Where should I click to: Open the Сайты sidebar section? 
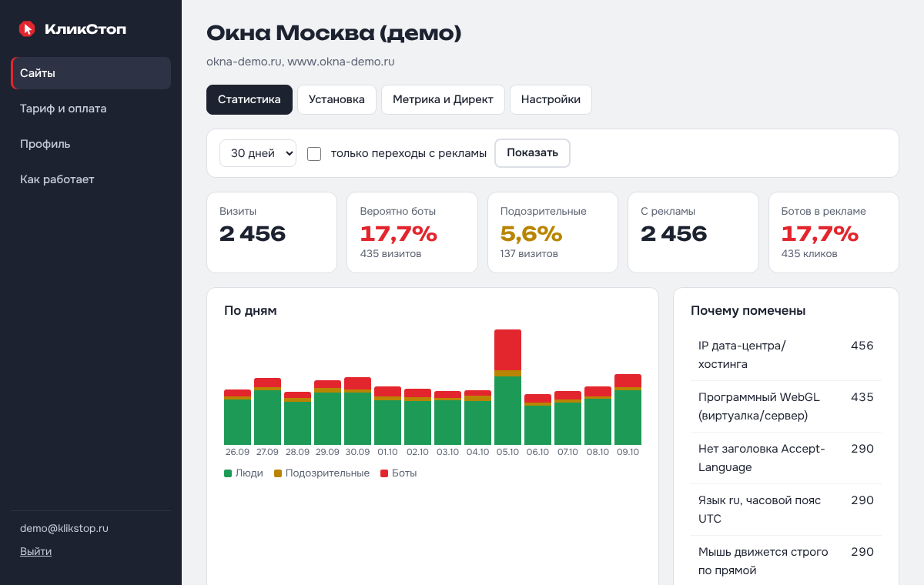(91, 73)
